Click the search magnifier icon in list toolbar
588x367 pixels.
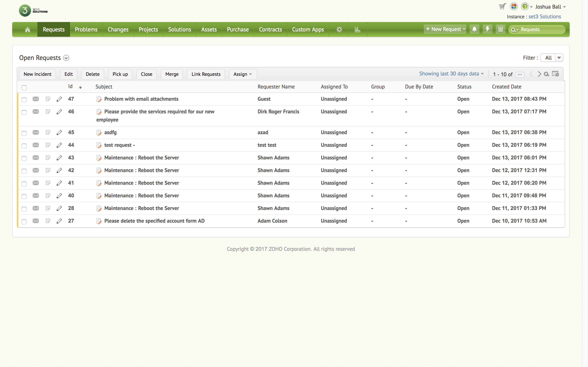coord(546,74)
